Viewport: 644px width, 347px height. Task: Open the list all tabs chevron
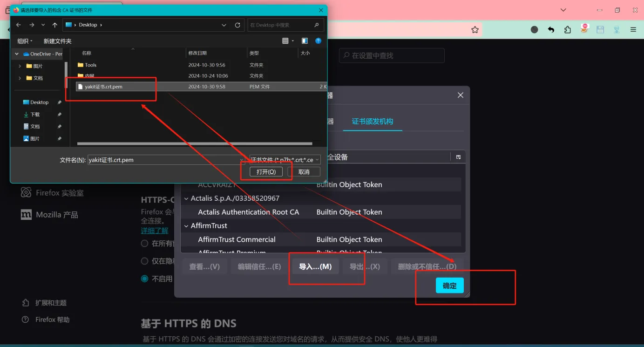[x=563, y=10]
